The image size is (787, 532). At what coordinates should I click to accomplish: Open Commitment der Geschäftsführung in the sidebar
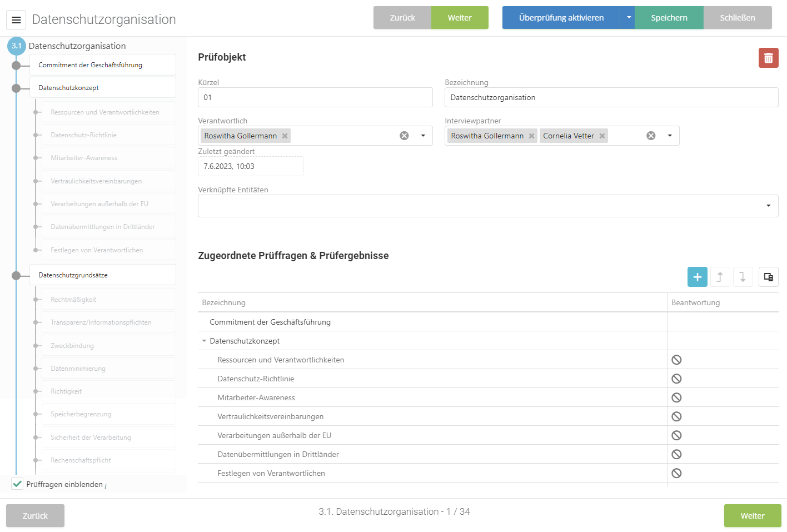[102, 65]
